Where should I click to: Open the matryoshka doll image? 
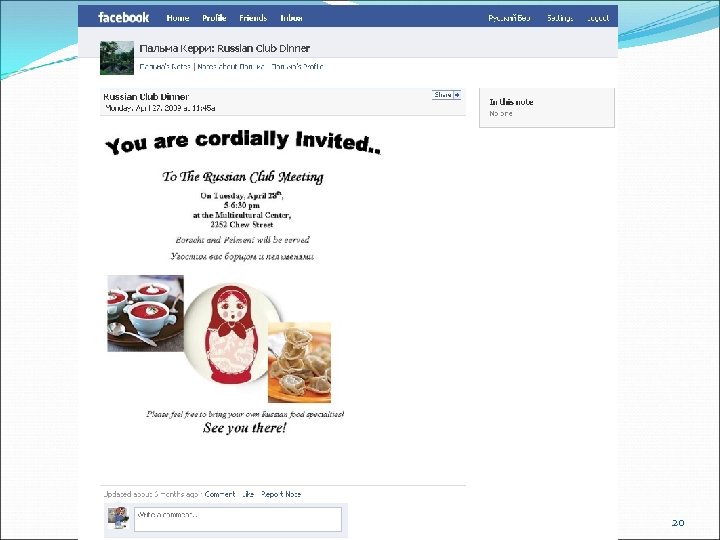coord(231,334)
